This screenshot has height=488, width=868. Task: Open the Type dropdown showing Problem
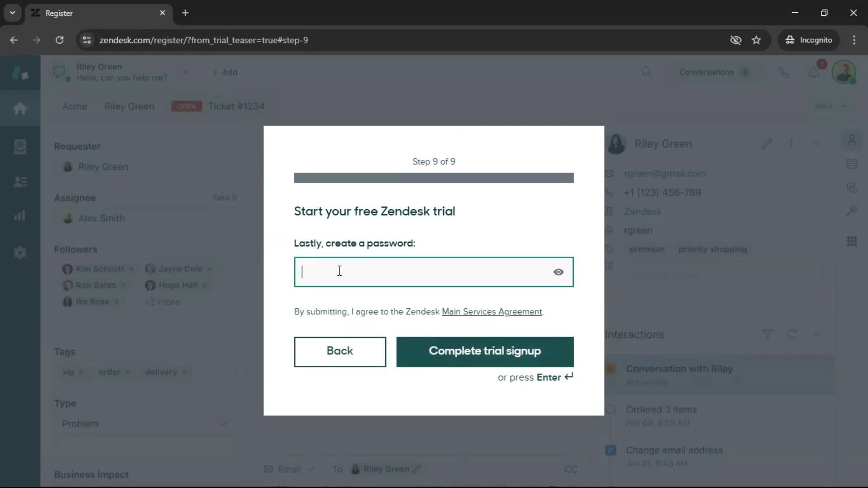pyautogui.click(x=144, y=424)
